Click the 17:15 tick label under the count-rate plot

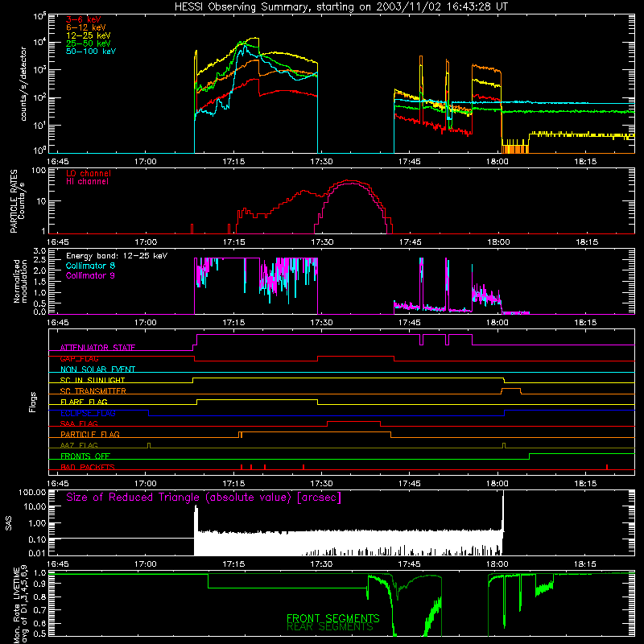click(233, 162)
